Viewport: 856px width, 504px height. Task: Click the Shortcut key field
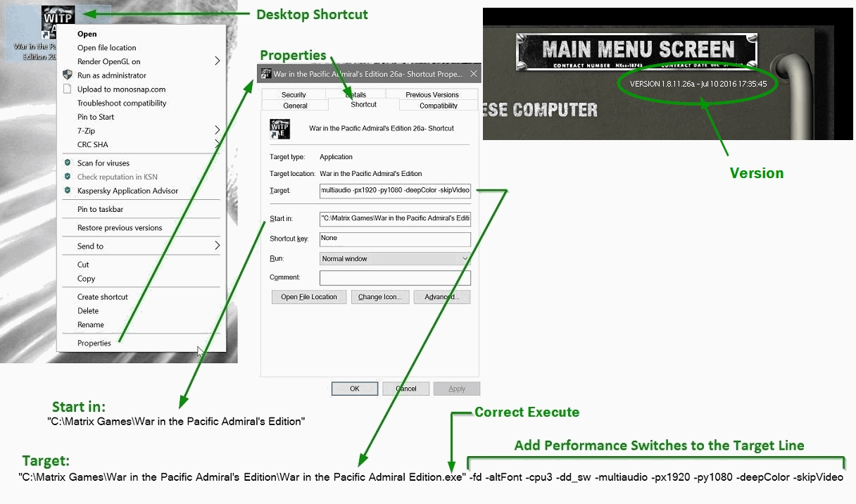point(395,239)
